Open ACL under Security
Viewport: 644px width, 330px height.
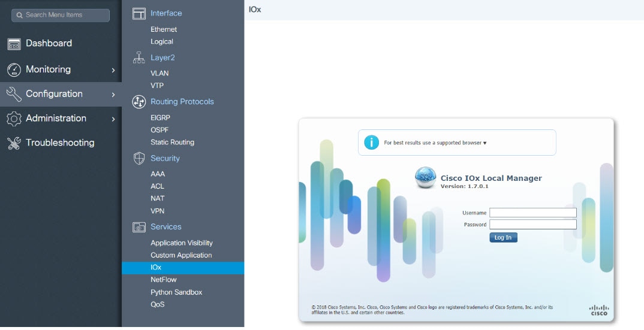[157, 186]
